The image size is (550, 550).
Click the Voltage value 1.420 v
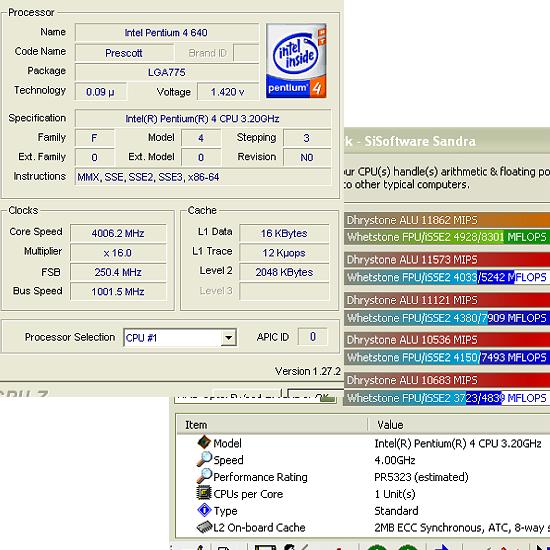pyautogui.click(x=228, y=92)
